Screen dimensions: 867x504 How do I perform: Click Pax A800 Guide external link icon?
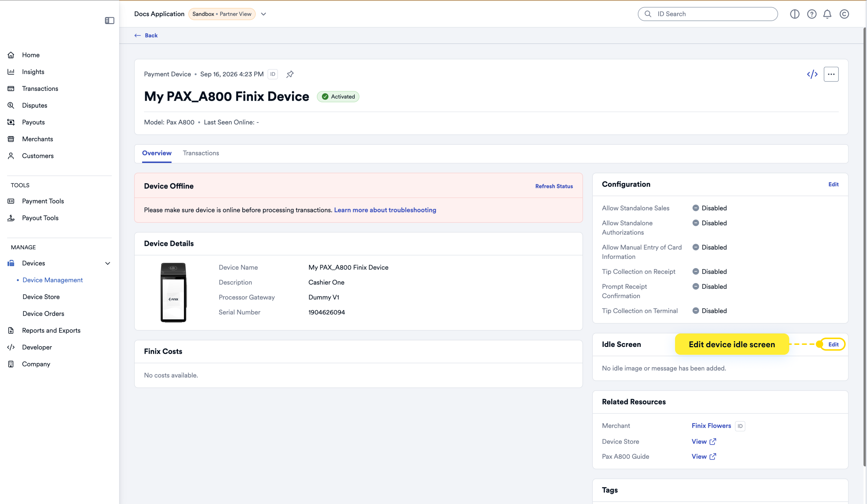tap(713, 457)
